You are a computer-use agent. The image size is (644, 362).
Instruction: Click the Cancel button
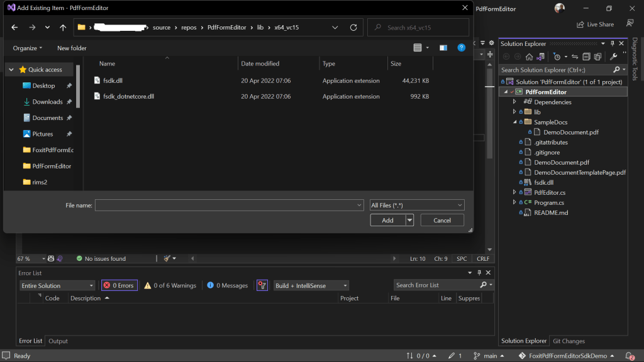pos(442,221)
